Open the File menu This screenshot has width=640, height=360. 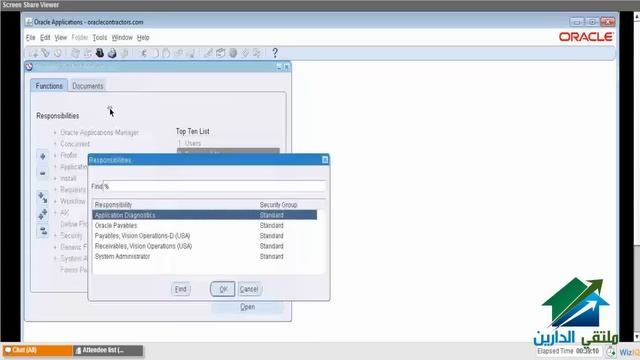pos(31,38)
